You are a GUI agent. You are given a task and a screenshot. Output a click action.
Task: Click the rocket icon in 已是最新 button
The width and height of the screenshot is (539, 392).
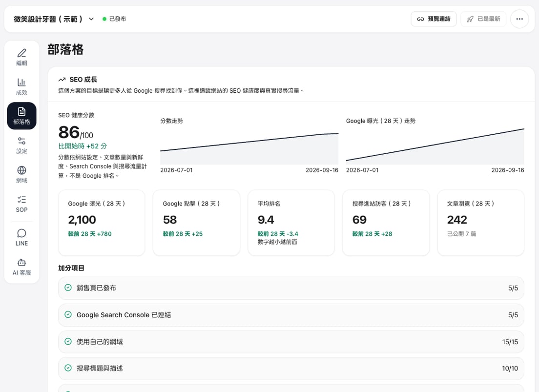[x=470, y=19]
